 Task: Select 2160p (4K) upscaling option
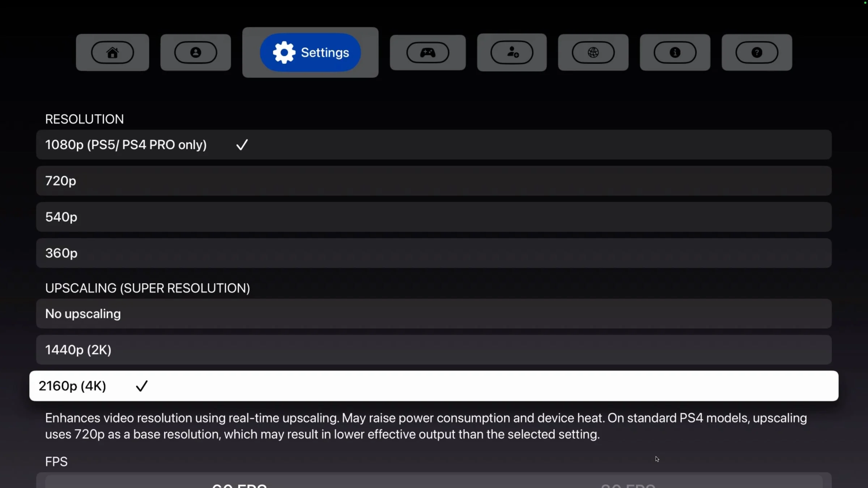tap(434, 386)
